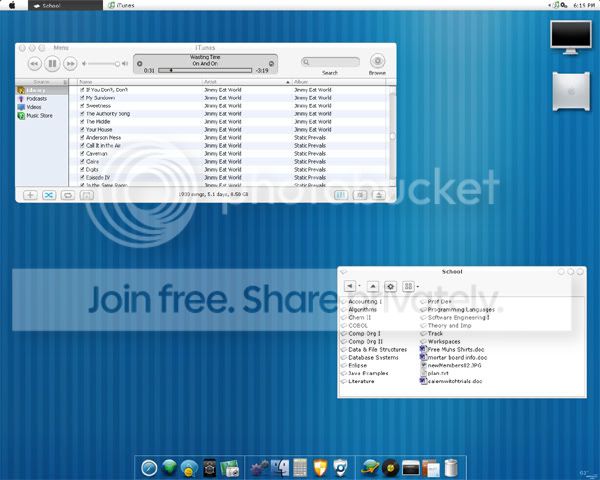Screen dimensions: 600x480
Task: Click the left circle arrow in iTunes display
Action: coord(140,64)
